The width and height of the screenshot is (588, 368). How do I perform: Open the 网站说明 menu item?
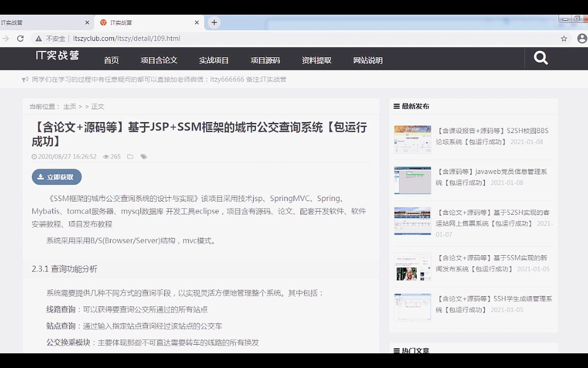click(368, 60)
